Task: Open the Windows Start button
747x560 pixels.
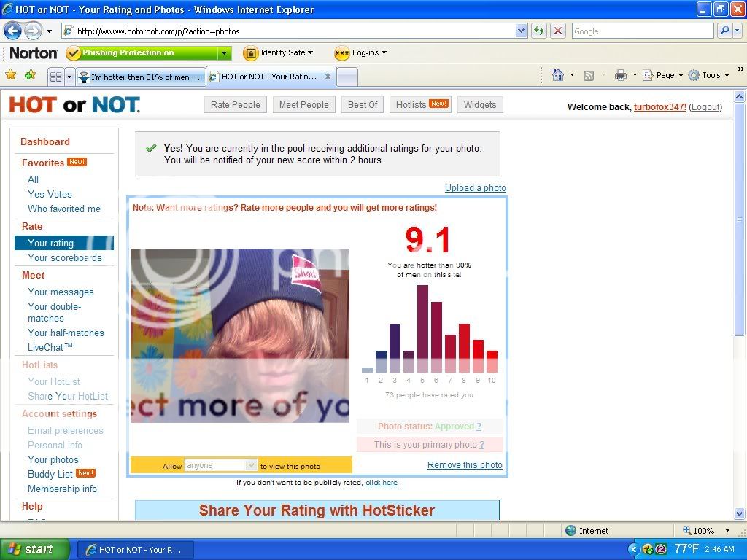Action: (x=34, y=549)
